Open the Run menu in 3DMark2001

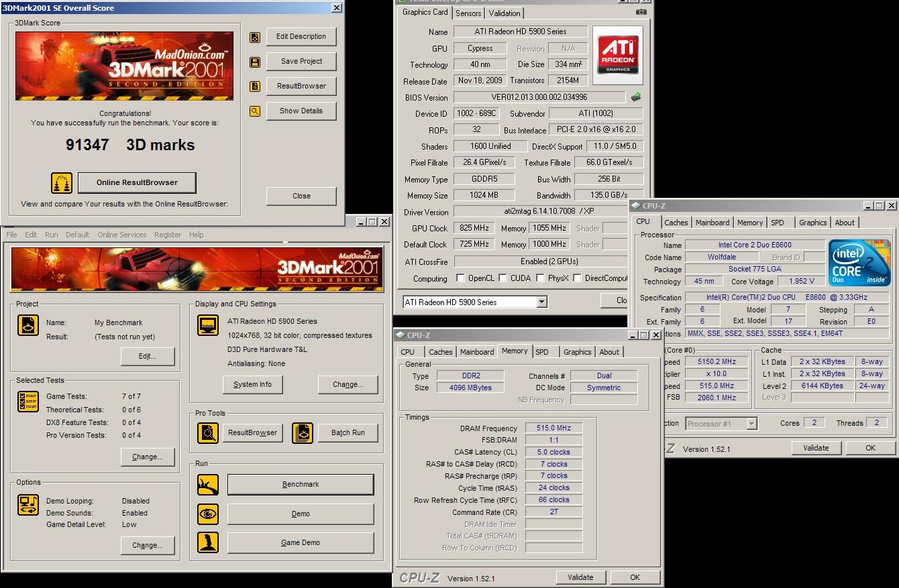pyautogui.click(x=51, y=235)
